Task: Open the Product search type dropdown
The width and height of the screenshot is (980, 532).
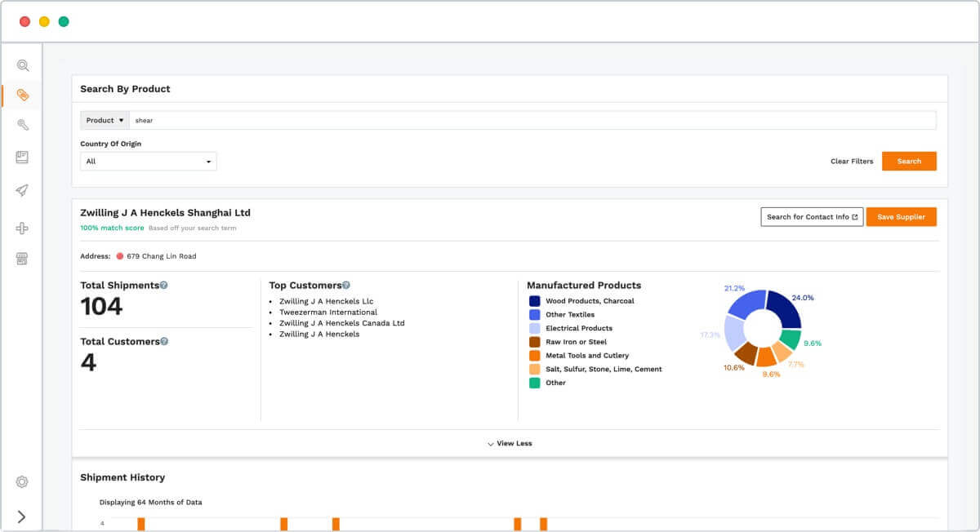Action: (x=105, y=120)
